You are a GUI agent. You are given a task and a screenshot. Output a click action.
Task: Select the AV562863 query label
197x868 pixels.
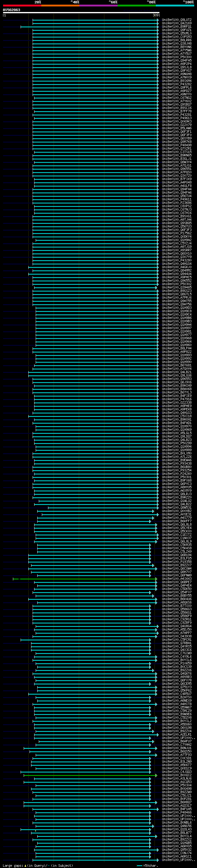tap(11, 10)
